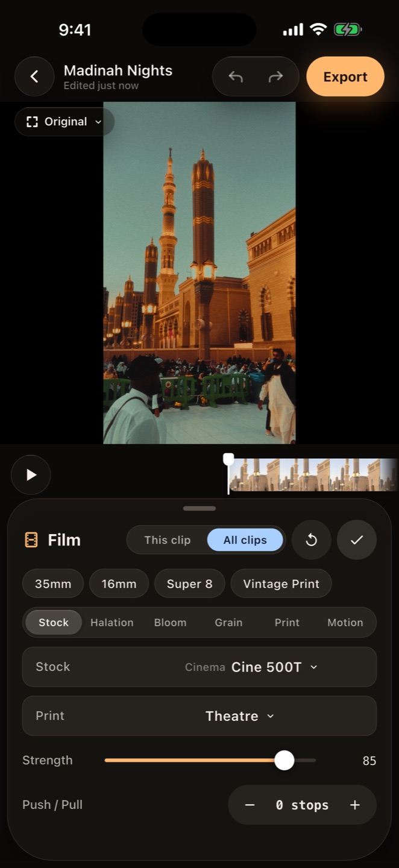Switch to the Grain tab
The height and width of the screenshot is (868, 399).
pyautogui.click(x=228, y=623)
